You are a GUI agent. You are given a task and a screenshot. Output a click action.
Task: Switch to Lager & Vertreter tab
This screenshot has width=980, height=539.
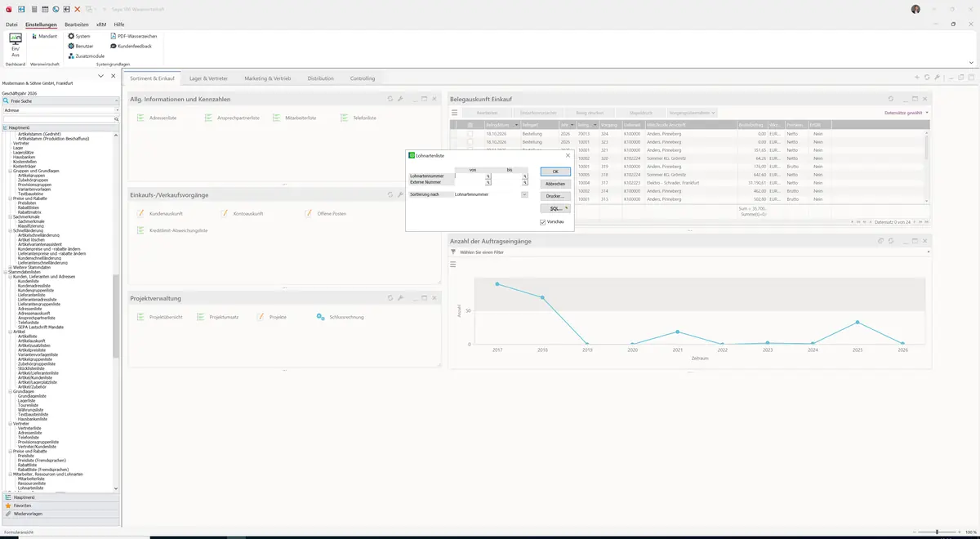pyautogui.click(x=208, y=78)
